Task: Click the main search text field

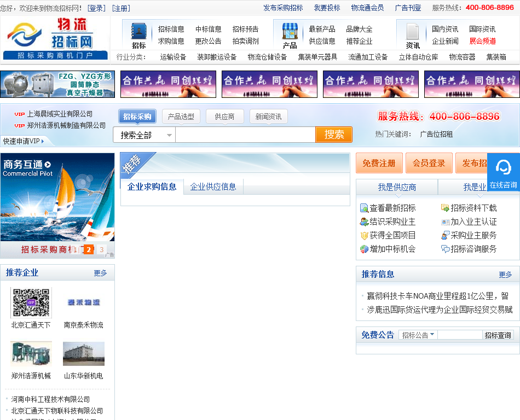Action: pyautogui.click(x=245, y=135)
